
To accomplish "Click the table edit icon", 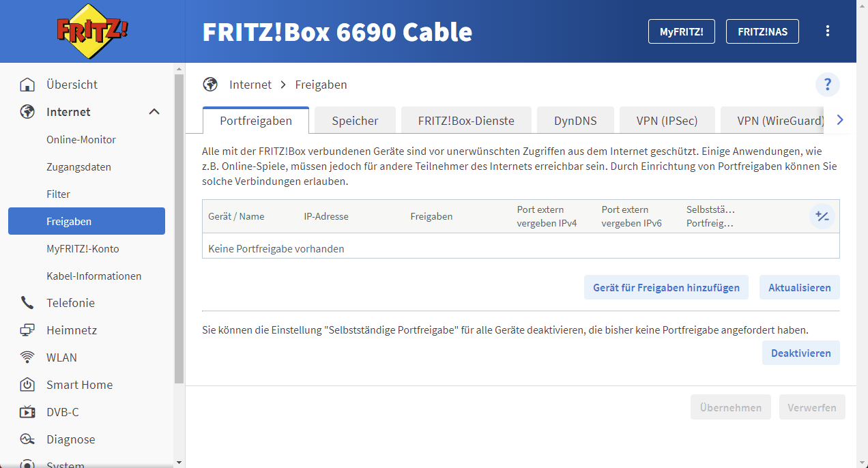I will click(x=822, y=216).
